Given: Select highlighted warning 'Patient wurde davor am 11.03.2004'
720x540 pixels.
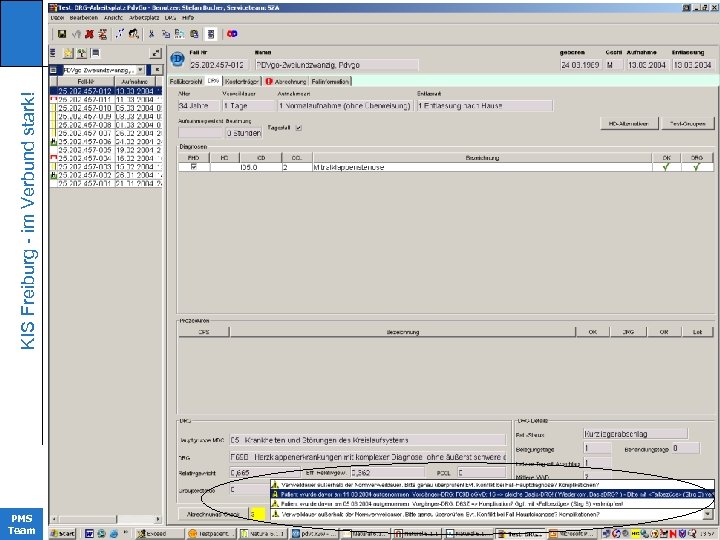Looking at the screenshot, I should [492, 495].
